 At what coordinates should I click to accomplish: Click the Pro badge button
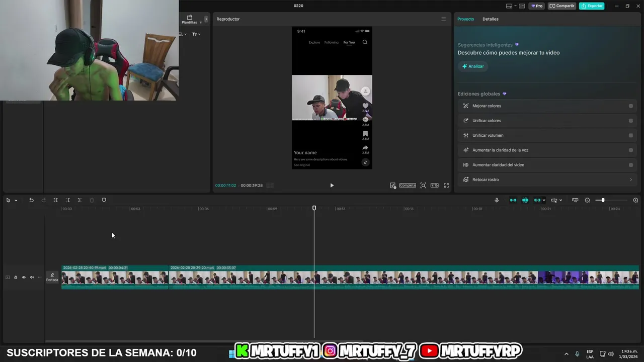537,6
